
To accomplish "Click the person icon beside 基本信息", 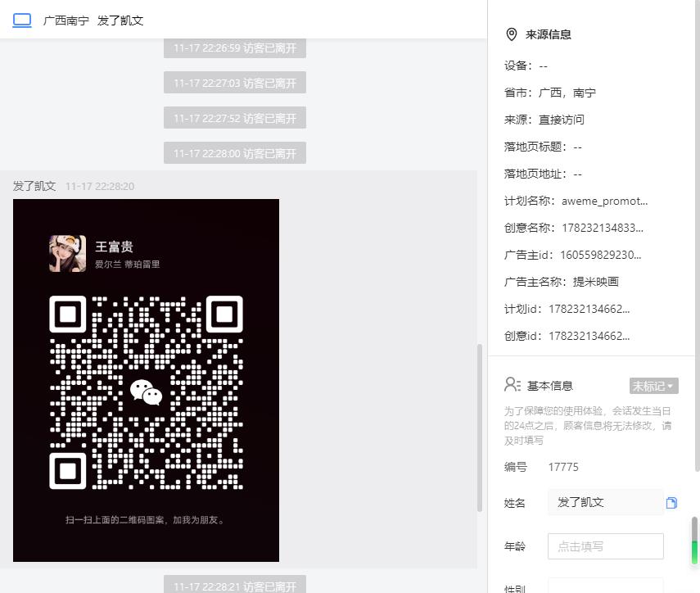I will click(x=512, y=384).
